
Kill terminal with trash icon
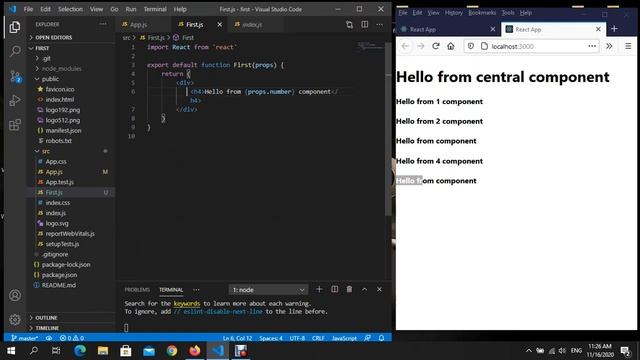point(349,289)
